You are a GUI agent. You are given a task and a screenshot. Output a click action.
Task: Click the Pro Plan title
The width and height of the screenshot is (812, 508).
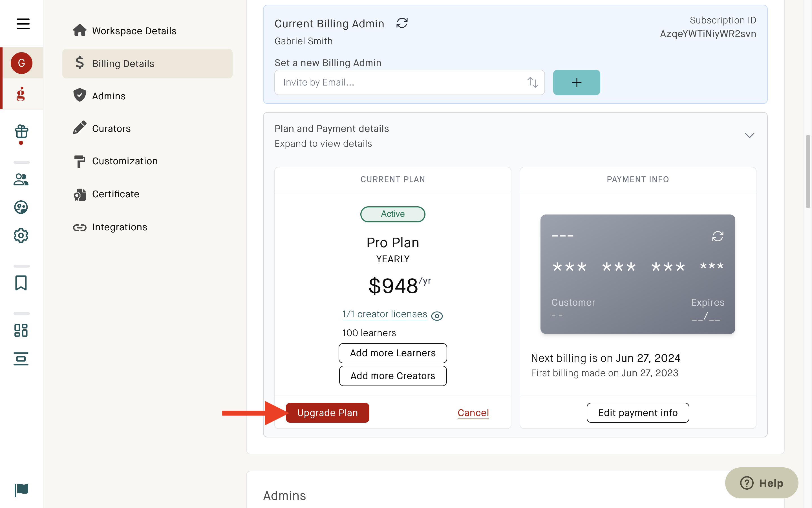[392, 243]
